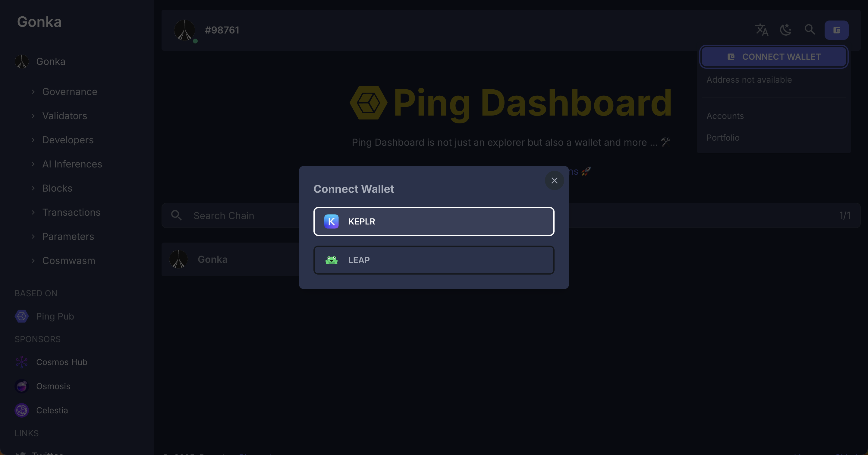
Task: Toggle dark mode moon icon
Action: [x=785, y=30]
